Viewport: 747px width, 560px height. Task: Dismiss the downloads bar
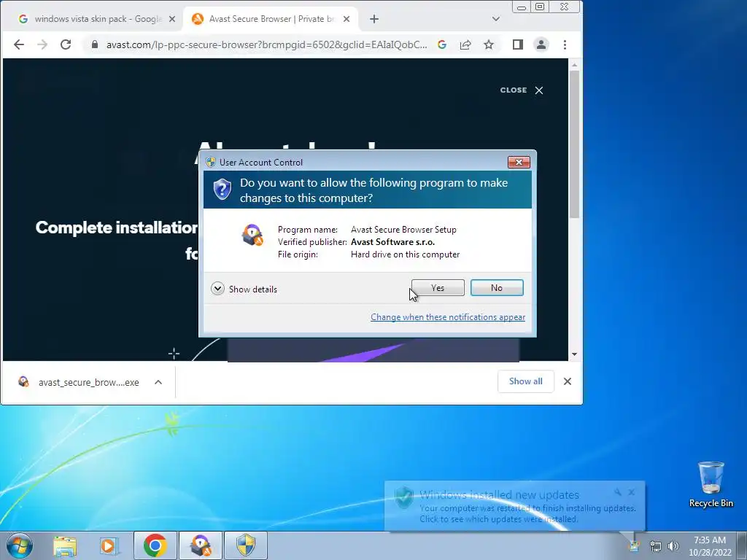pos(568,381)
